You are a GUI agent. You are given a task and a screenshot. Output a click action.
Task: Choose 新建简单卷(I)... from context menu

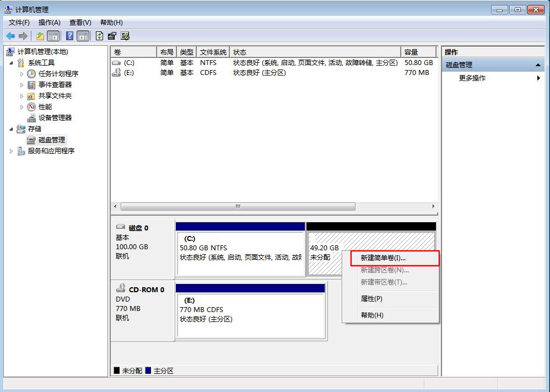point(382,258)
